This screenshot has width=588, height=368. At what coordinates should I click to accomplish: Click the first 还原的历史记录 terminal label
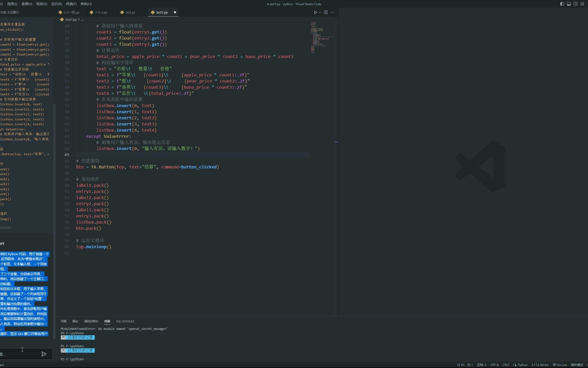(78, 338)
